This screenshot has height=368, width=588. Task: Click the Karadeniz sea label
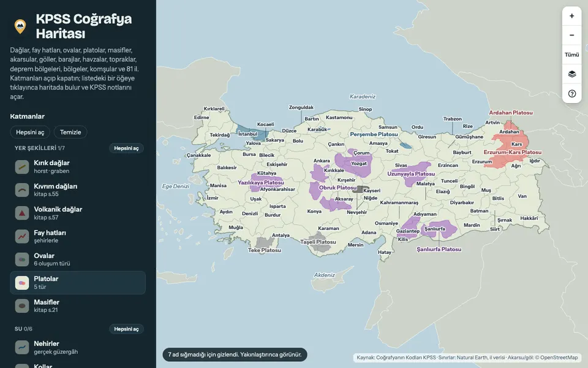point(362,96)
